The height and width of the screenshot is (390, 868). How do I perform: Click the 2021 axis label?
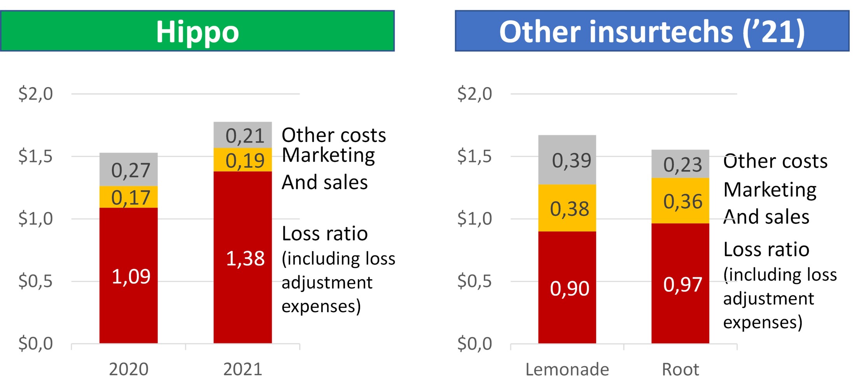pos(243,369)
